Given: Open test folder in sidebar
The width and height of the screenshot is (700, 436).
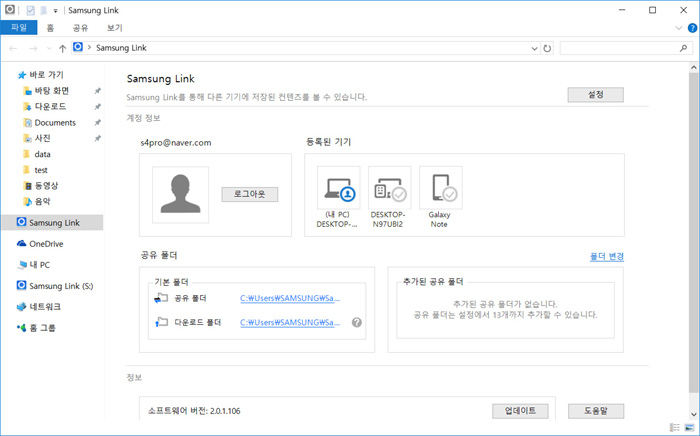Looking at the screenshot, I should coord(41,170).
